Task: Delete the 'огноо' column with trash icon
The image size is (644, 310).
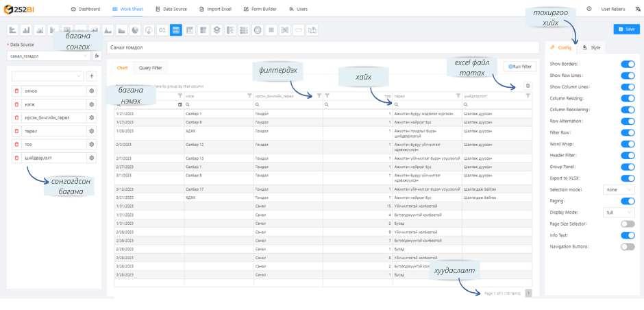Action: click(x=16, y=91)
